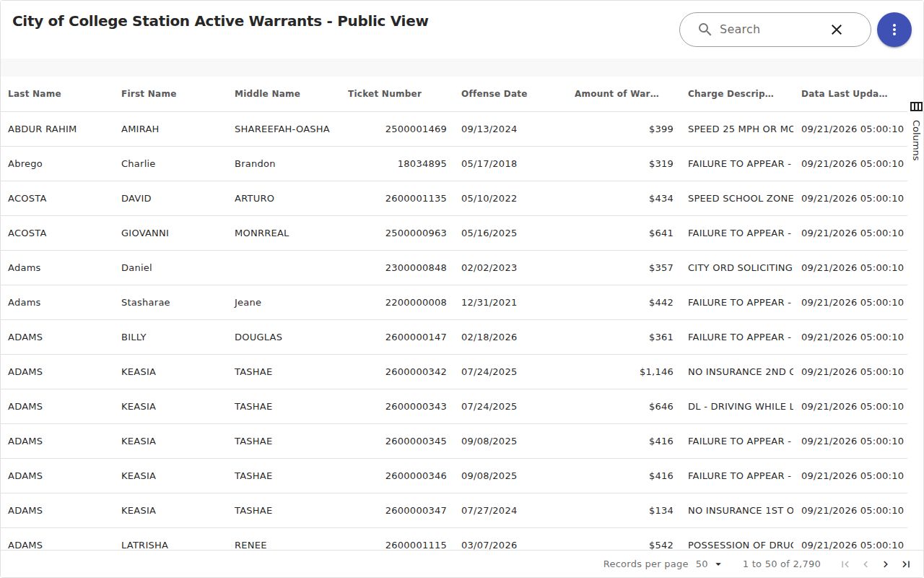Jump to the last page of records
This screenshot has height=578, width=924.
pyautogui.click(x=906, y=564)
